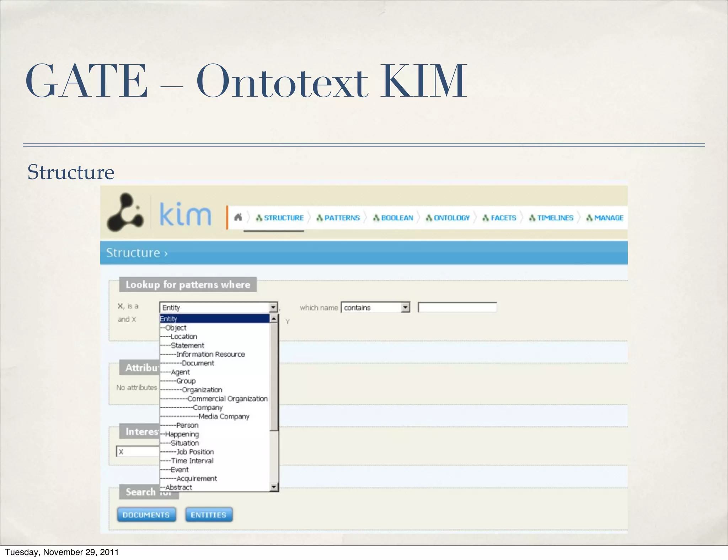The height and width of the screenshot is (560, 728).
Task: Choose Media Company in entity list
Action: [x=224, y=416]
